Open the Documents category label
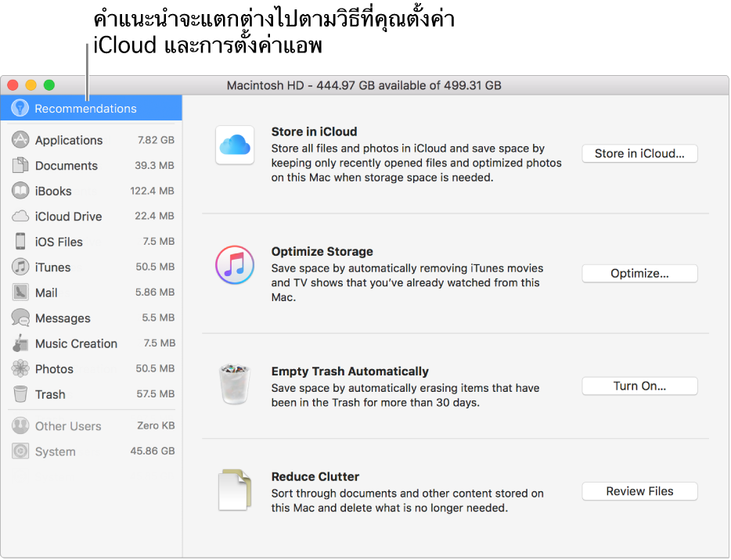Screen dimensions: 731x560 coord(67,166)
